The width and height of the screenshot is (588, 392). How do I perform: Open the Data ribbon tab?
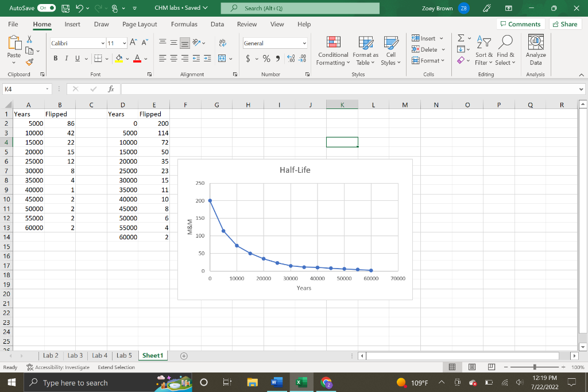pyautogui.click(x=217, y=24)
